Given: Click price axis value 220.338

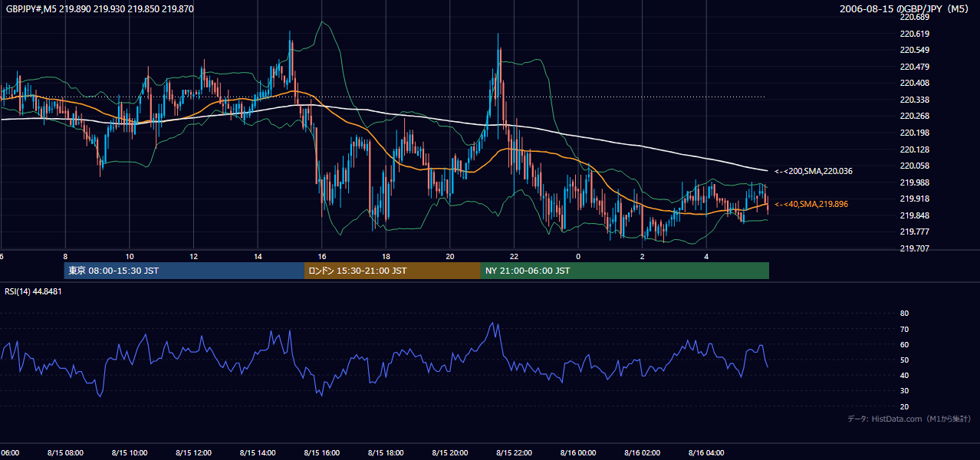Looking at the screenshot, I should [914, 100].
